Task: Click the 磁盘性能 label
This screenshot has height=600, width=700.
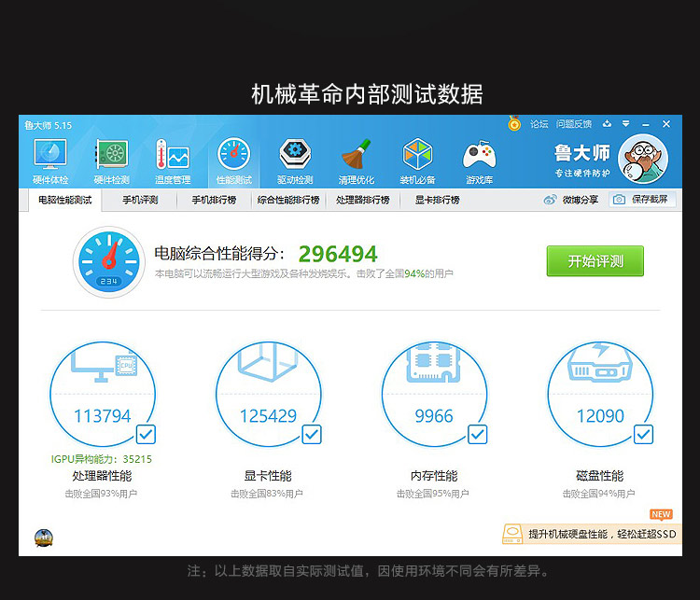Action: [x=600, y=476]
